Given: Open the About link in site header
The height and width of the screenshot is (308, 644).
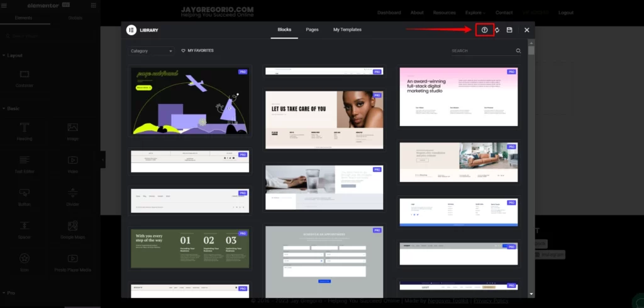Looking at the screenshot, I should (x=417, y=13).
